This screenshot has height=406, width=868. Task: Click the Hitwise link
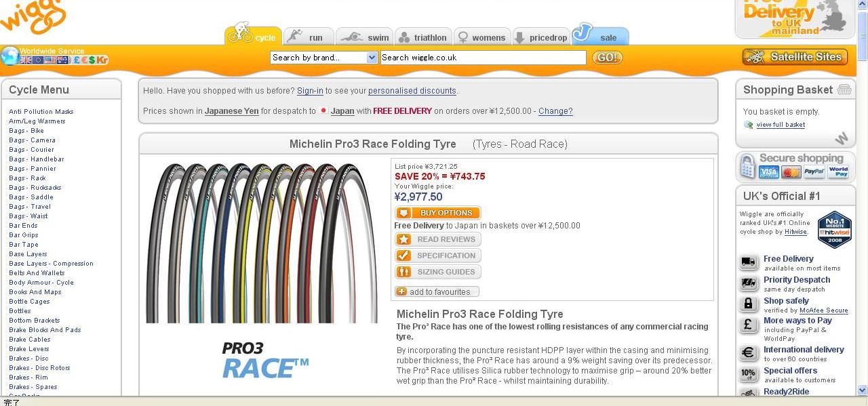click(795, 232)
